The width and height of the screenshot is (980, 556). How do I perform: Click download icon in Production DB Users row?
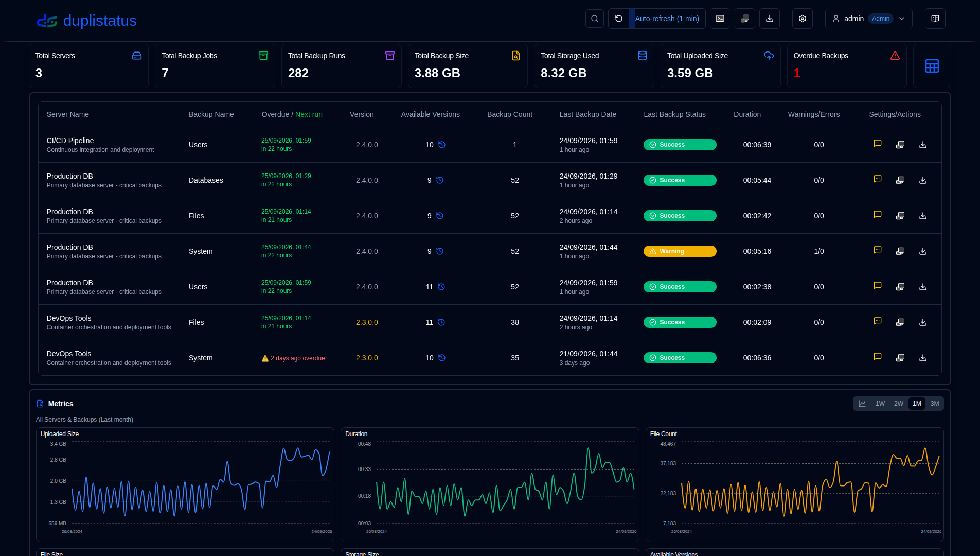point(923,287)
